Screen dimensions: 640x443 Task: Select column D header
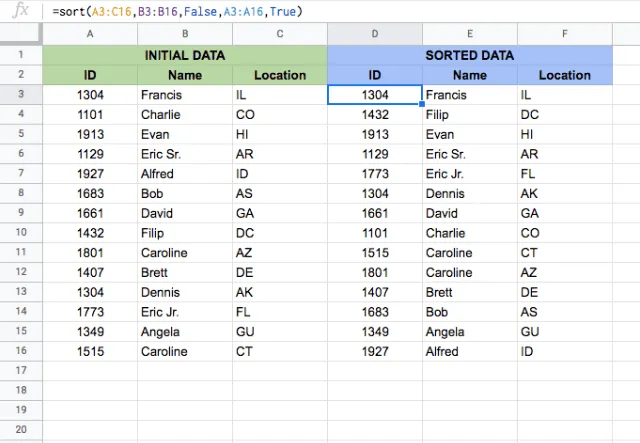coord(375,34)
